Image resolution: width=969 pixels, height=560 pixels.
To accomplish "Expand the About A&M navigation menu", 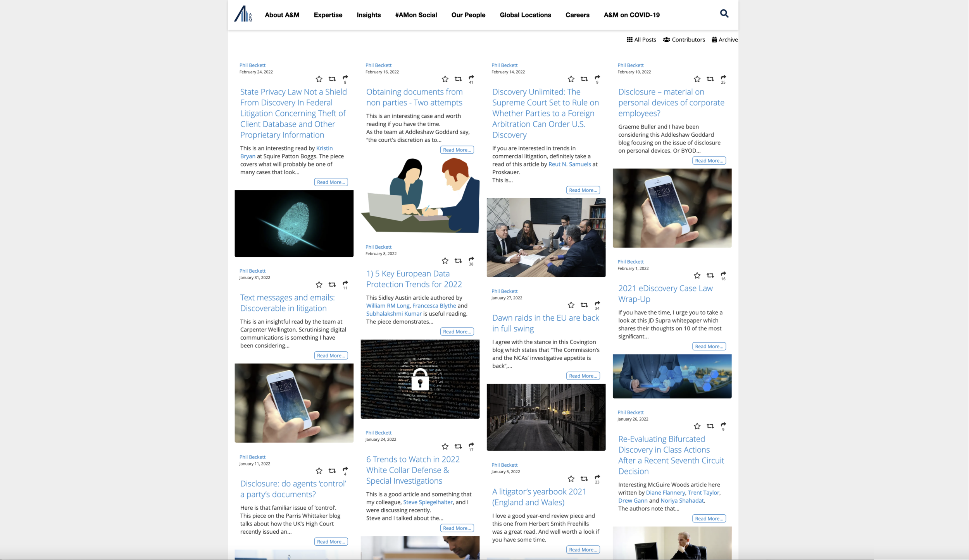I will click(282, 15).
